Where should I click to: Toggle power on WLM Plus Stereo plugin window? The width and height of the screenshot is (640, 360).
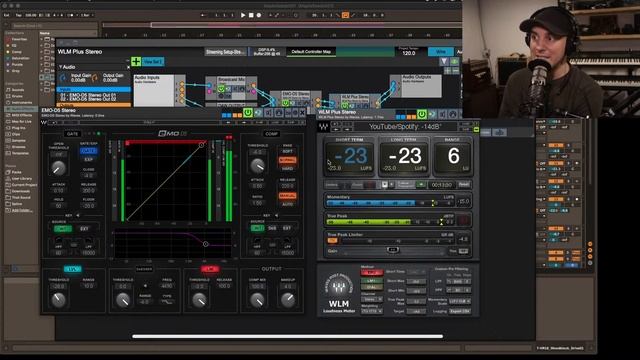[422, 114]
